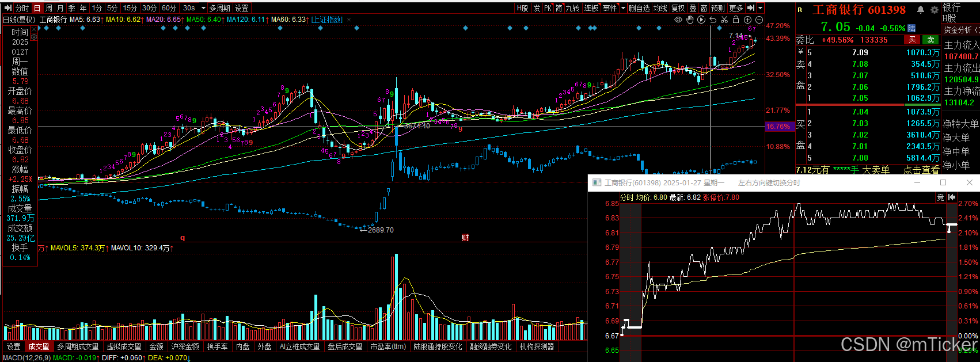Select the 机构探测器 indicator tab
The image size is (980, 362).
point(537,346)
